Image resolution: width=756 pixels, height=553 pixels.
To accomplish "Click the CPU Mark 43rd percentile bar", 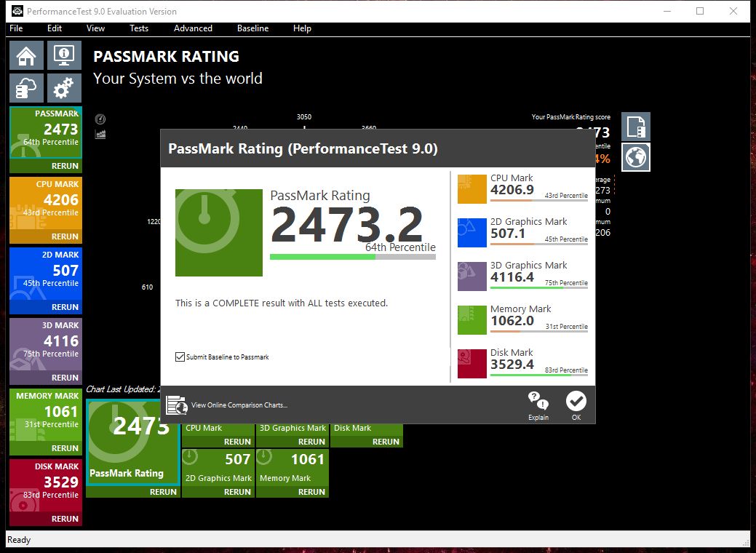I will click(x=539, y=200).
